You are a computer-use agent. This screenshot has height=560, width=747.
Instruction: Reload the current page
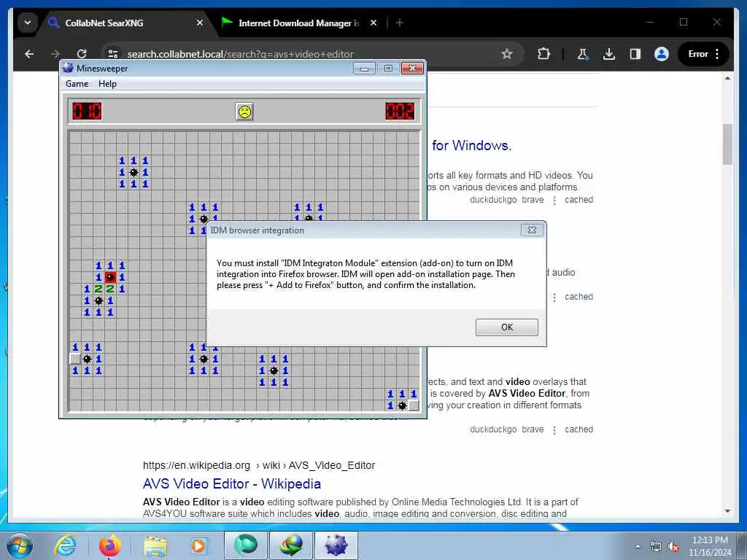pos(82,54)
